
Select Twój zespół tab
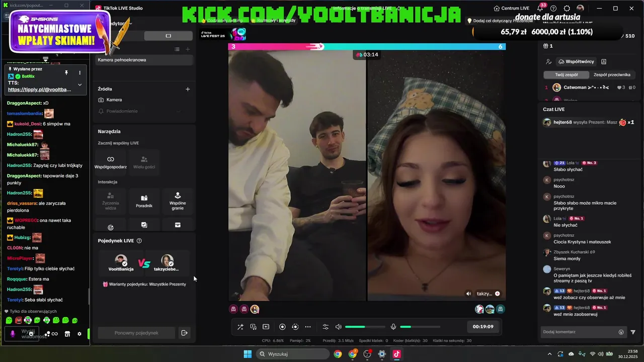566,74
